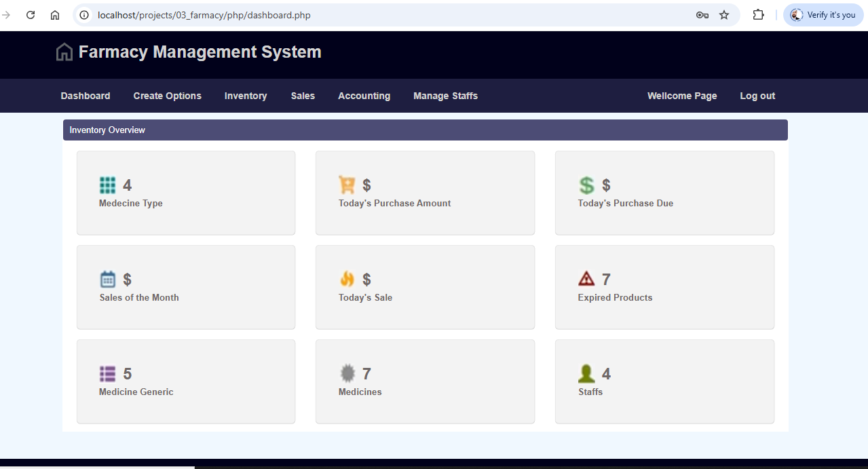
Task: Go to the Sales menu
Action: click(x=303, y=96)
